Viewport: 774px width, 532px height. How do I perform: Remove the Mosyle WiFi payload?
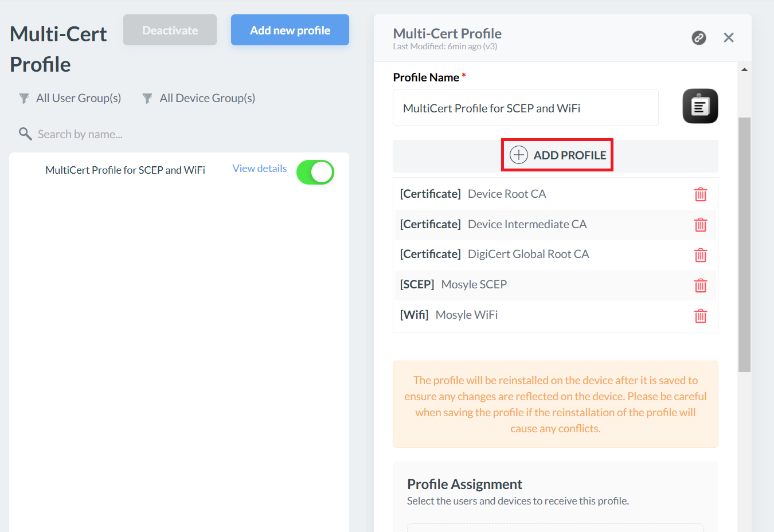pos(701,316)
